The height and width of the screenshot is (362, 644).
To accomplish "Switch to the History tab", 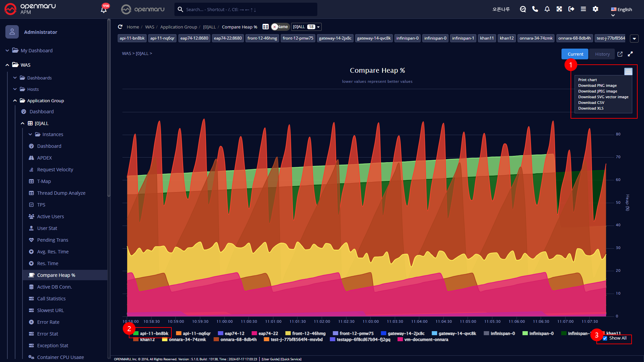I will [x=602, y=54].
